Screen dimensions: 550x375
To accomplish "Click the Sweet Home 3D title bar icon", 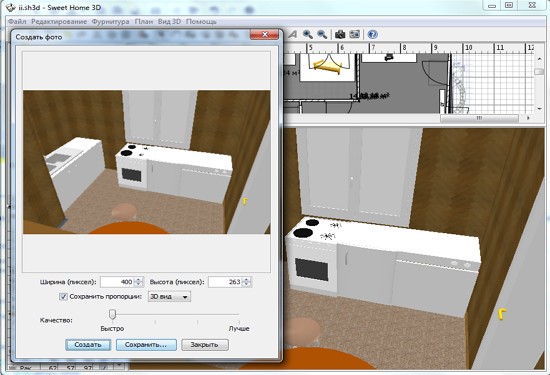I will tap(11, 7).
